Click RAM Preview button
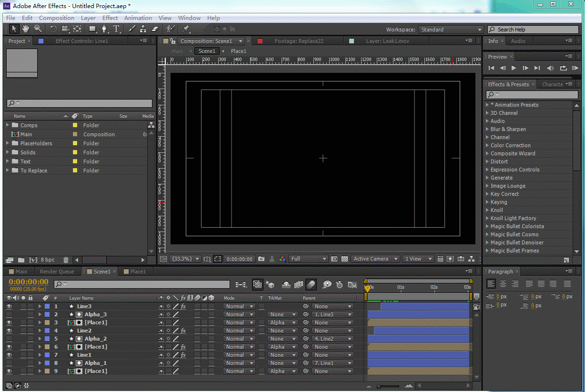Image resolution: width=585 pixels, height=392 pixels. tap(575, 68)
